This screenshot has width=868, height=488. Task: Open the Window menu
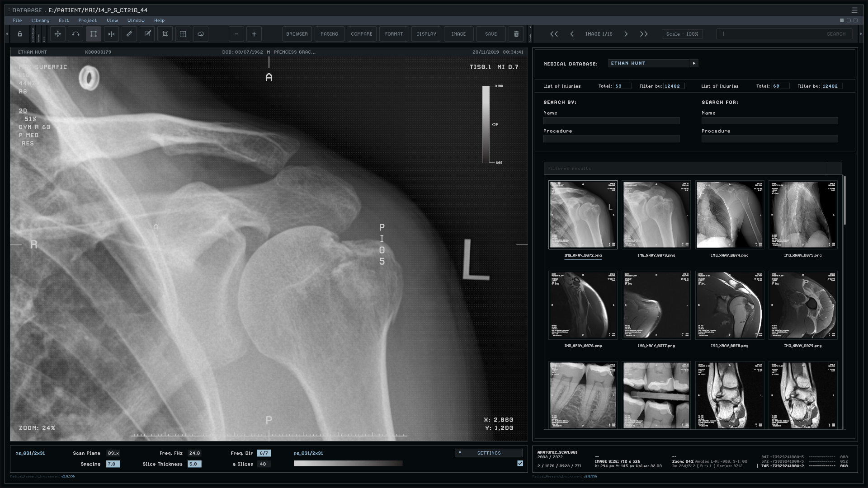[x=136, y=20]
